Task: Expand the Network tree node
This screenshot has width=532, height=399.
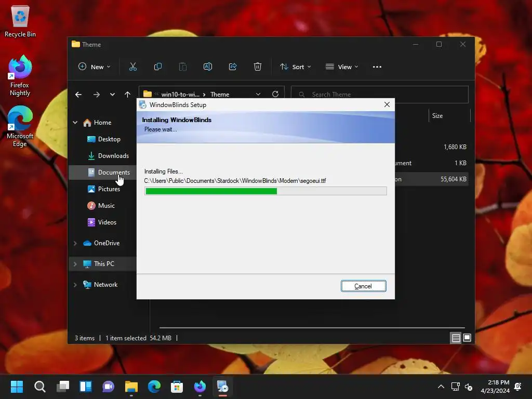Action: (75, 285)
